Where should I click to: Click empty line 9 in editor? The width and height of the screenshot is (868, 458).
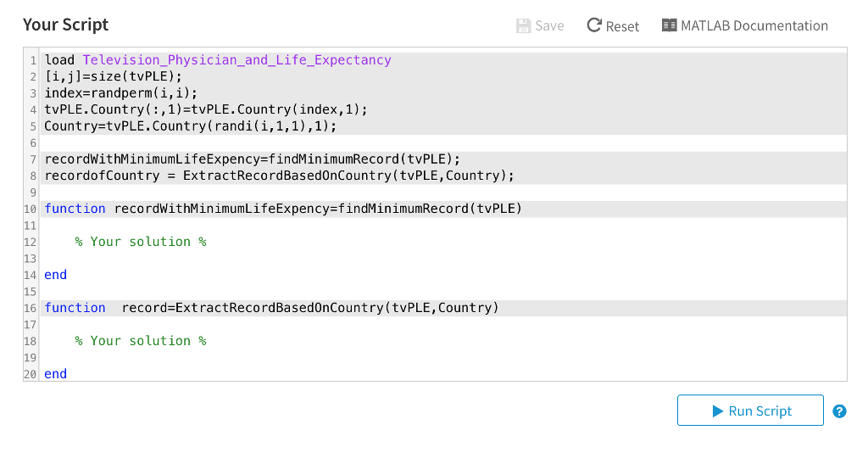tap(442, 193)
